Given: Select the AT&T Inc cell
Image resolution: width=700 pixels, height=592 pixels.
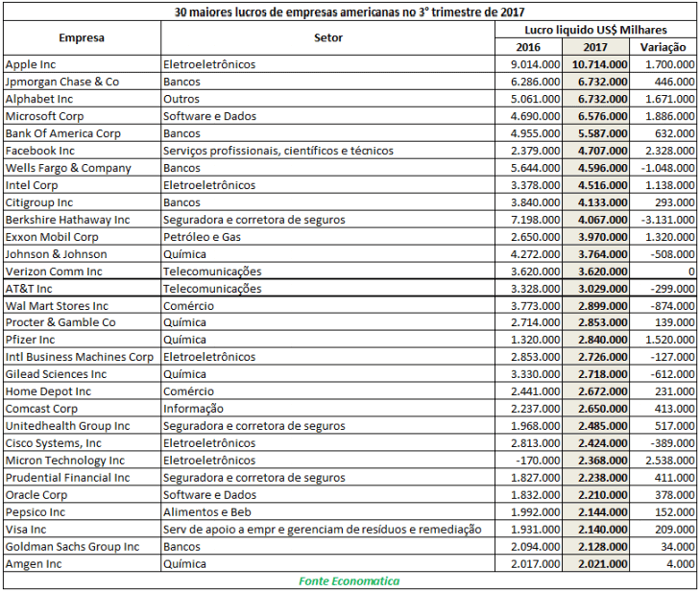Looking at the screenshot, I should (82, 288).
